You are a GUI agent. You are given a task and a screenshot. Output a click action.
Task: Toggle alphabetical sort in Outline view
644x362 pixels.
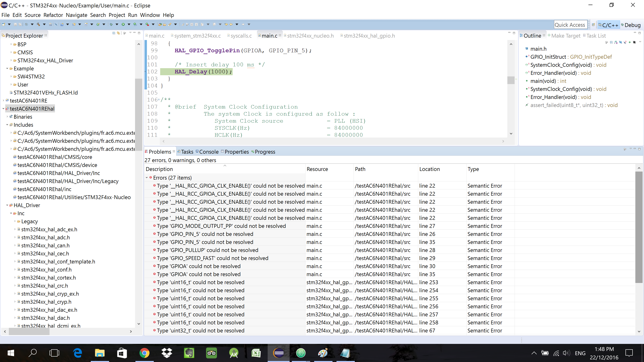pyautogui.click(x=616, y=42)
